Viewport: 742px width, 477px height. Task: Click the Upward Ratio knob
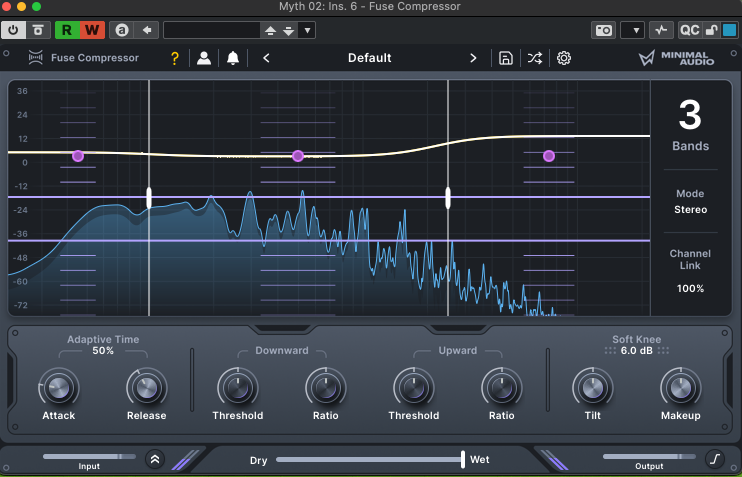point(502,388)
